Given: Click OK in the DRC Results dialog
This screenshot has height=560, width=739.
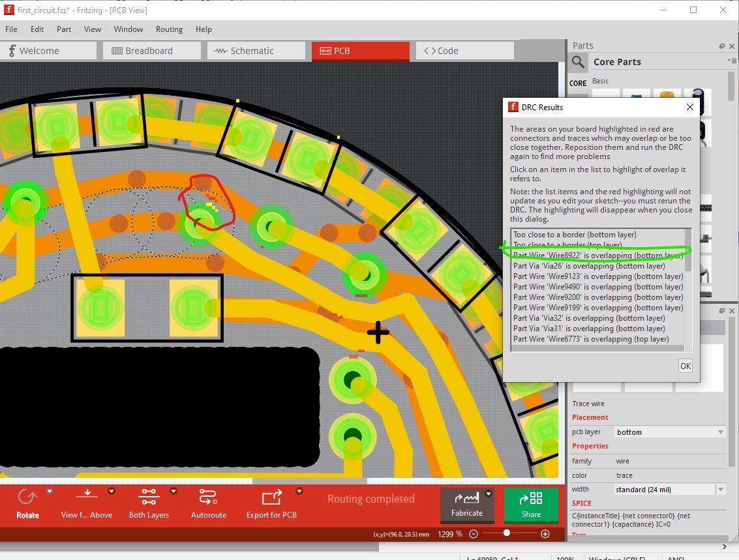Looking at the screenshot, I should pyautogui.click(x=686, y=366).
